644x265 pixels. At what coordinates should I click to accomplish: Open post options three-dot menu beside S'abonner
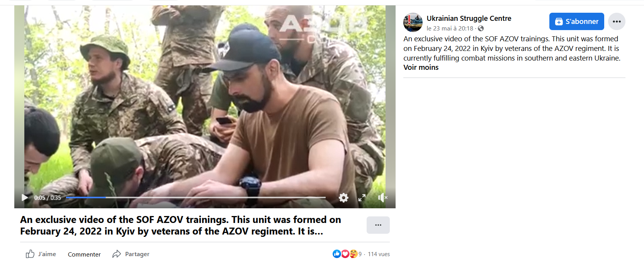coord(617,22)
